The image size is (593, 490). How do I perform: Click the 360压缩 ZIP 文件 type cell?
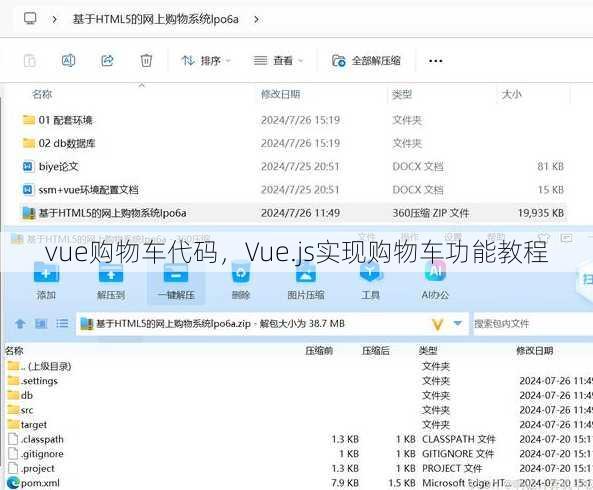click(x=430, y=213)
